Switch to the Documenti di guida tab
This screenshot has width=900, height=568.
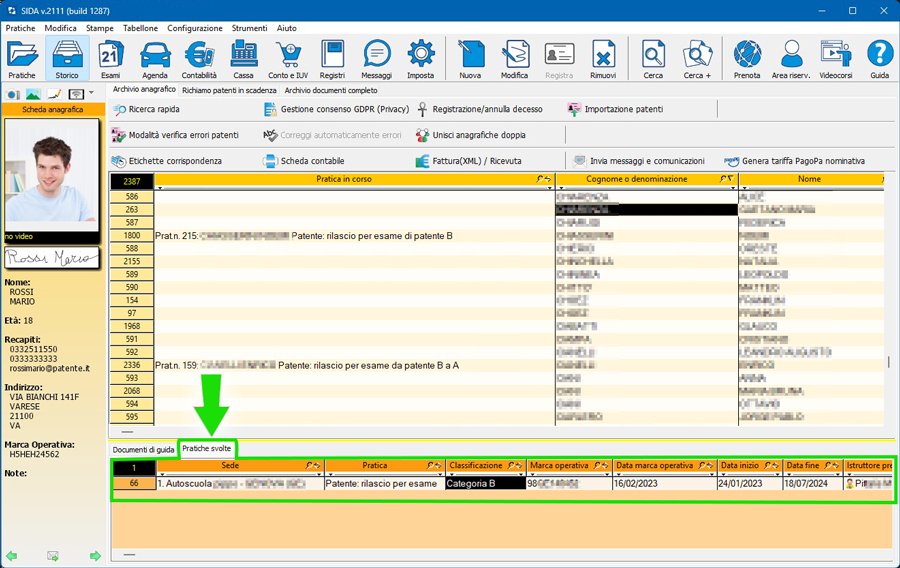pyautogui.click(x=143, y=450)
